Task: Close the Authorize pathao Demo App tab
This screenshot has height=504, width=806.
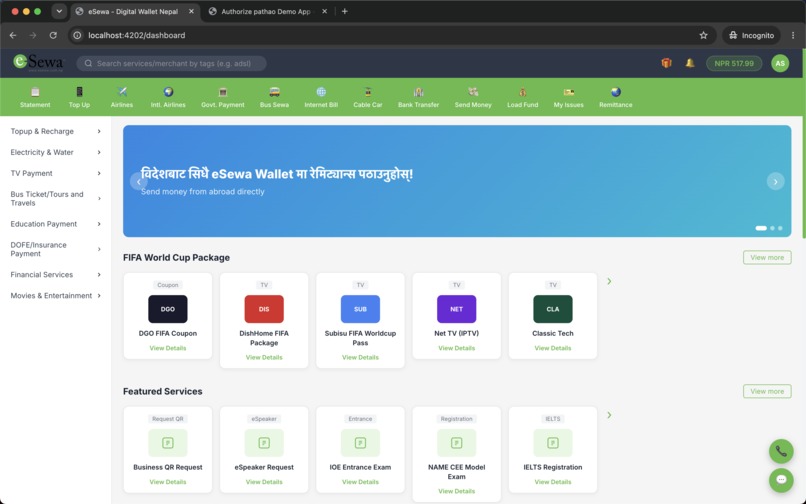Action: tap(324, 11)
